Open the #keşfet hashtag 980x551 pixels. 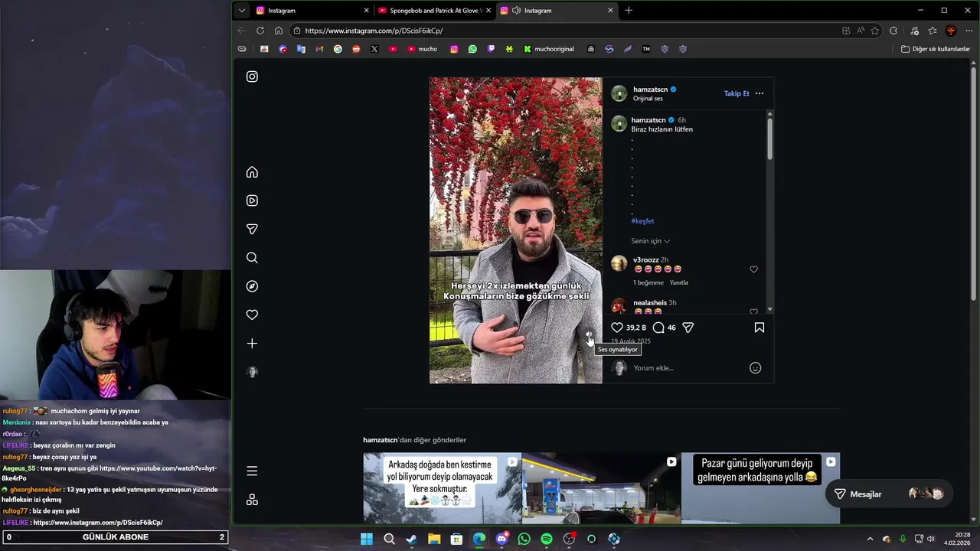coord(642,221)
